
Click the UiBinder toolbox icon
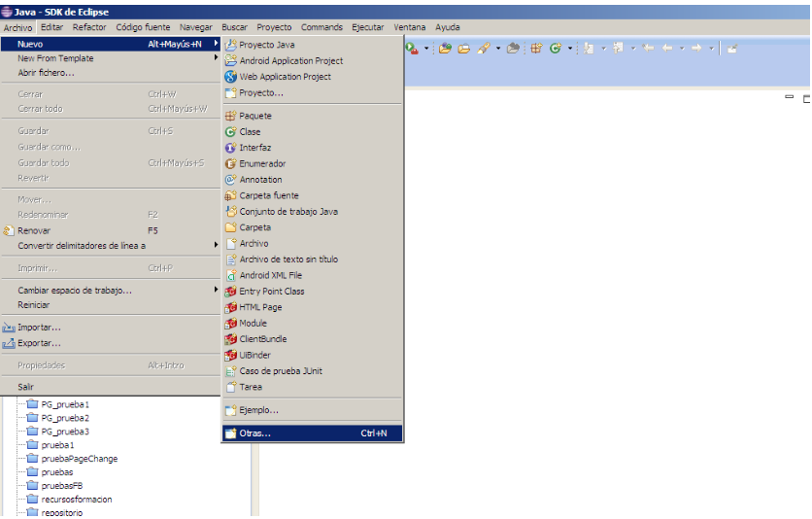tap(231, 356)
